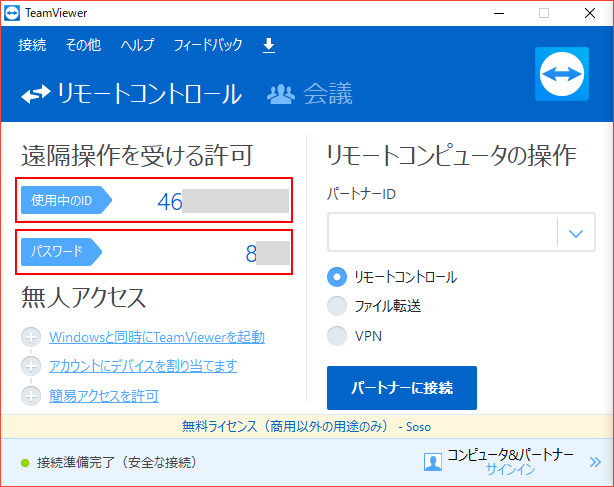
Task: Open 簡易アクセスを許可 link
Action: 104,396
